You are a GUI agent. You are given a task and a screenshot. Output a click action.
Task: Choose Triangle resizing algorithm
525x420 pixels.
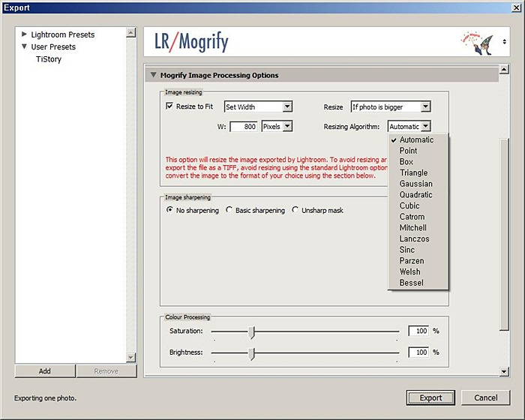(418, 172)
